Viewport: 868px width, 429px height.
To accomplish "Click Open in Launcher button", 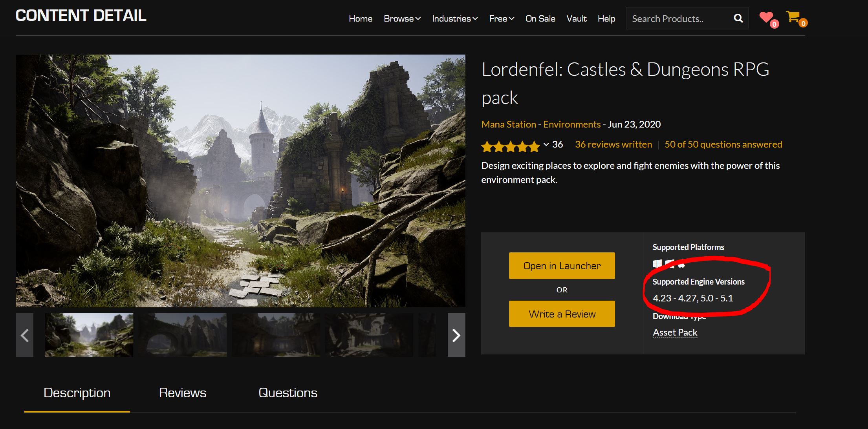I will [x=561, y=266].
